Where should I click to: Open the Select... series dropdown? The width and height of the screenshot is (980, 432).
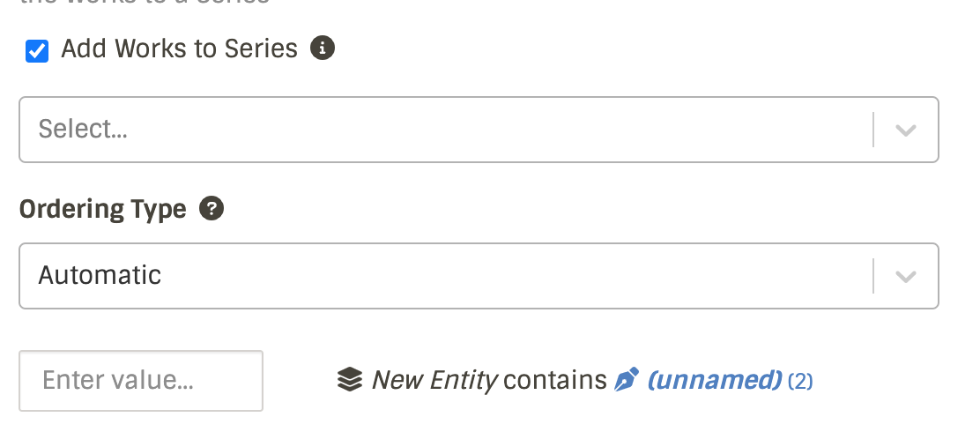tap(441, 130)
